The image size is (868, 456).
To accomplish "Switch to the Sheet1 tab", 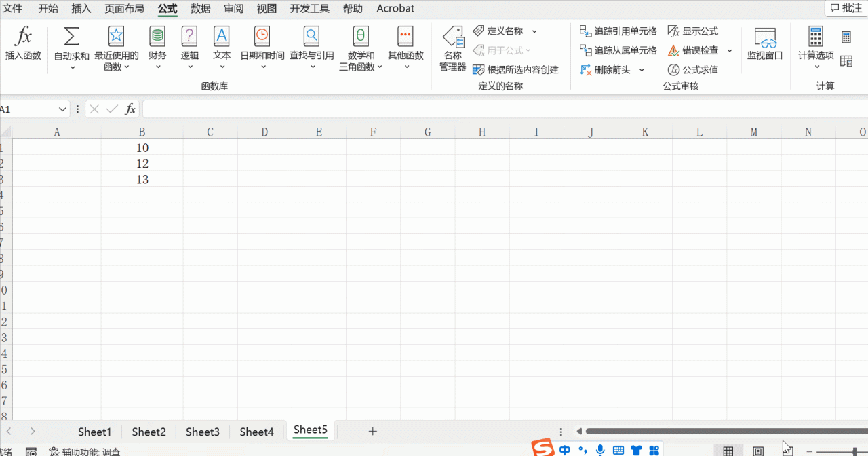I will (x=94, y=432).
